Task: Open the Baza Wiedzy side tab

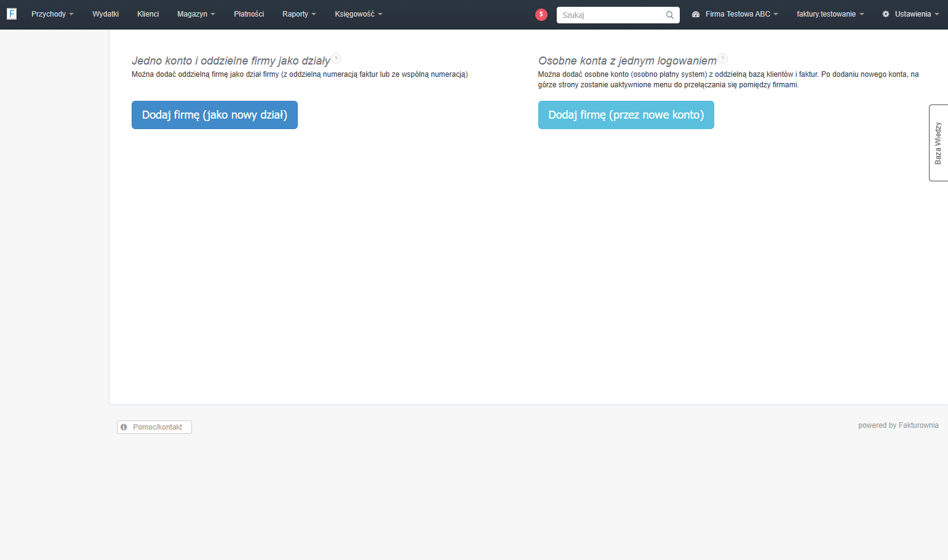Action: 938,143
